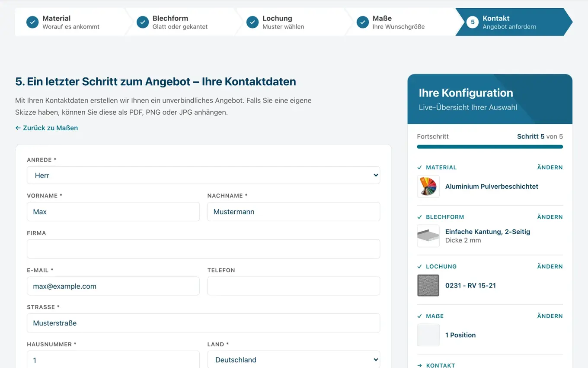Click the Blechform step checkmark icon
The height and width of the screenshot is (368, 588).
(143, 22)
